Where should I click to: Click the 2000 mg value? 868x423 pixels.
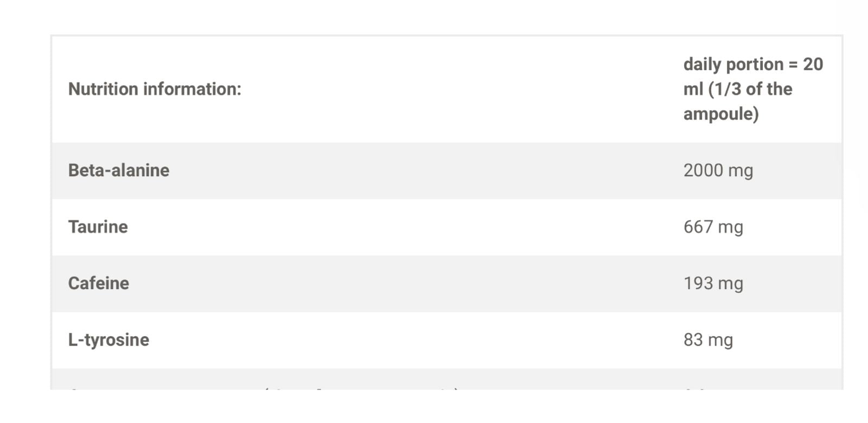718,170
